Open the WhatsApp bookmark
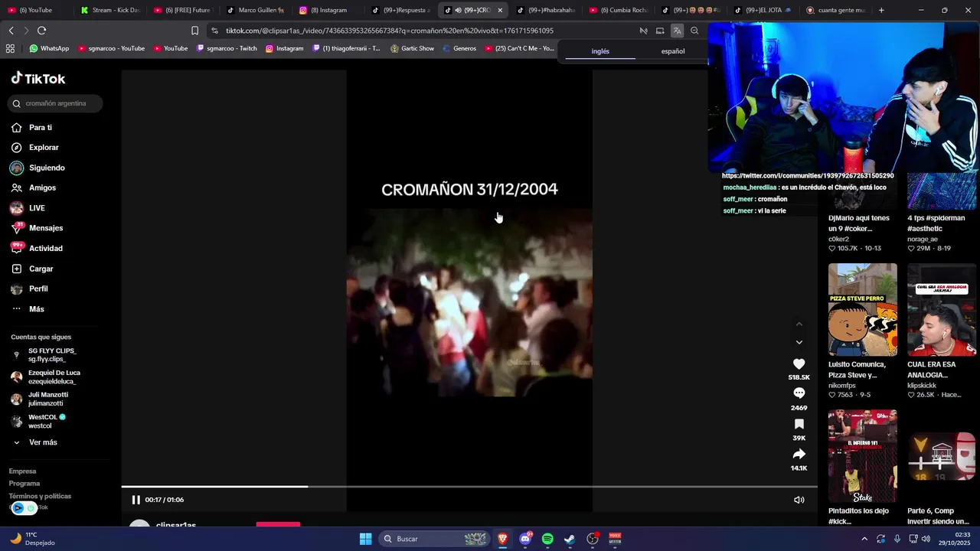 [x=49, y=48]
